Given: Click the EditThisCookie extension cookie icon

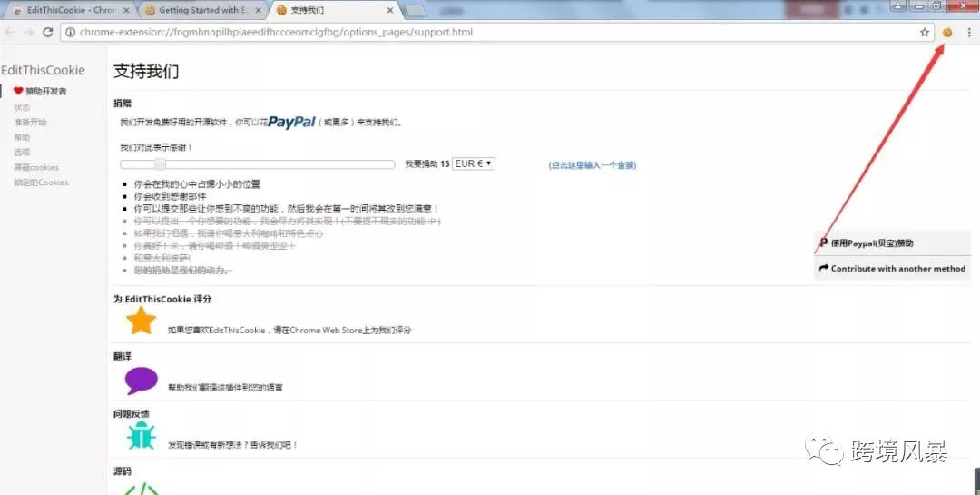Looking at the screenshot, I should (947, 32).
